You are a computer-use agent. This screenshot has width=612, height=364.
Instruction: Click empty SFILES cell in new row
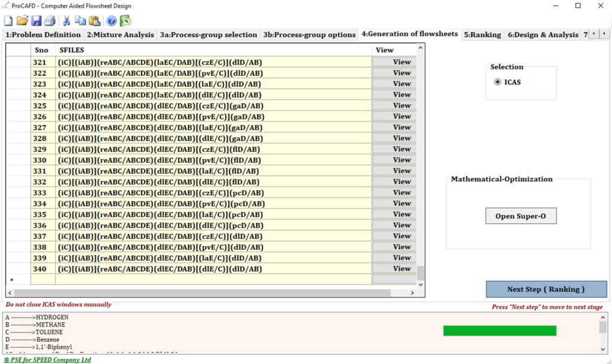(213, 279)
